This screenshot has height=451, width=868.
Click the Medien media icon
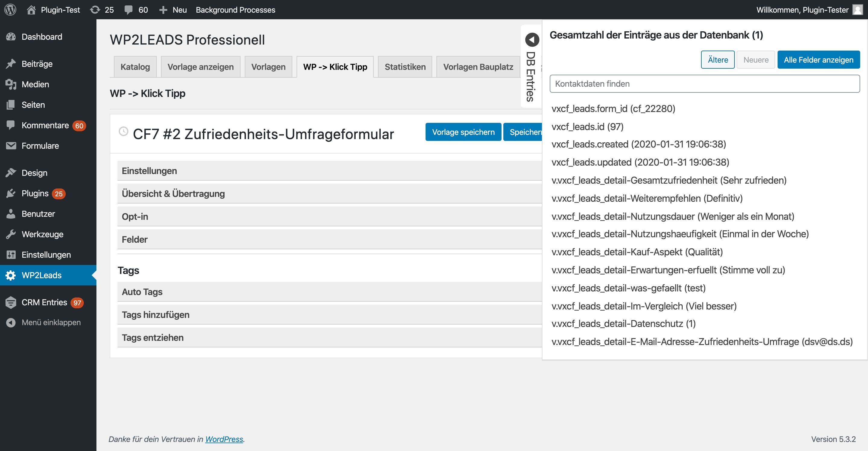11,85
